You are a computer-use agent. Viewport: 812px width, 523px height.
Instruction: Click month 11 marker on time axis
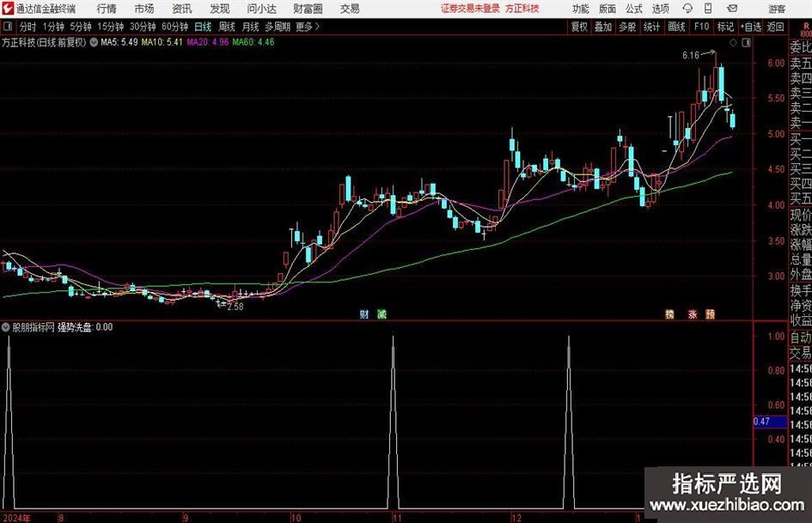click(397, 518)
